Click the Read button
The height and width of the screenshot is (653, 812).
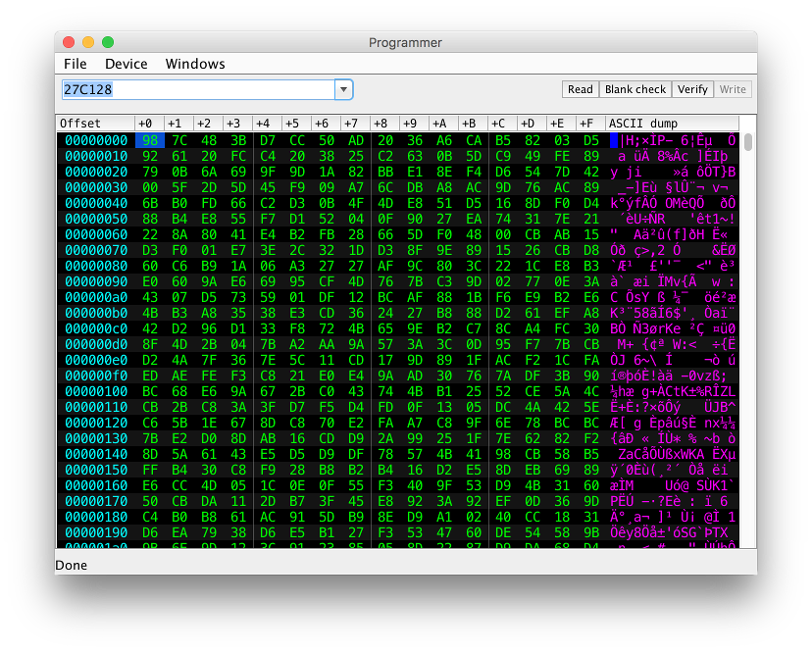(581, 89)
